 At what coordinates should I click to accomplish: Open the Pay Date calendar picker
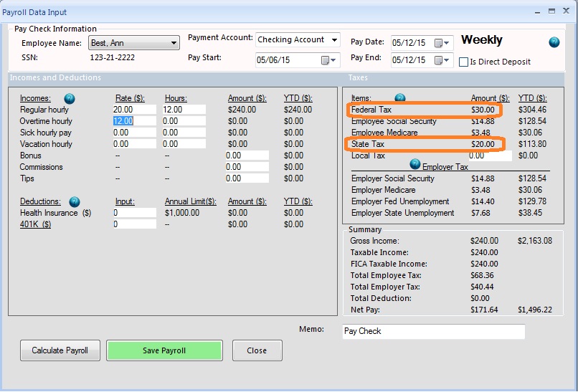point(442,43)
